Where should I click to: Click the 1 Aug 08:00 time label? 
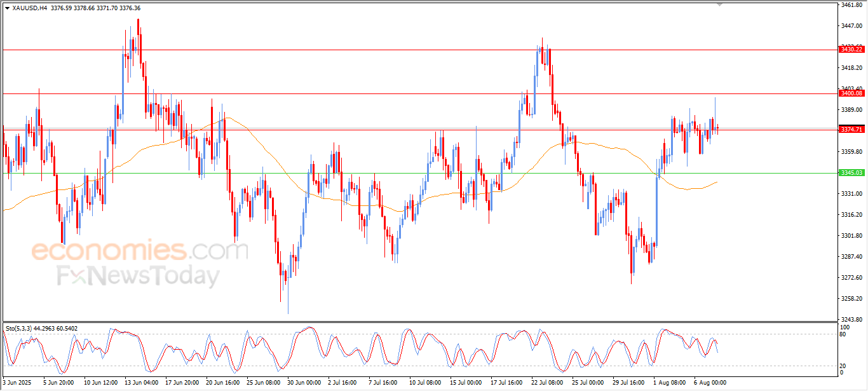coord(670,383)
